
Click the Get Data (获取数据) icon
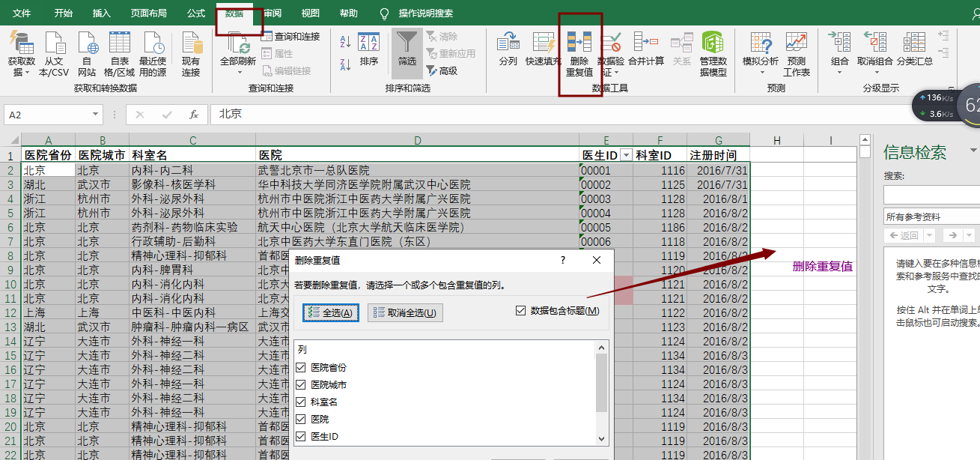[x=22, y=43]
